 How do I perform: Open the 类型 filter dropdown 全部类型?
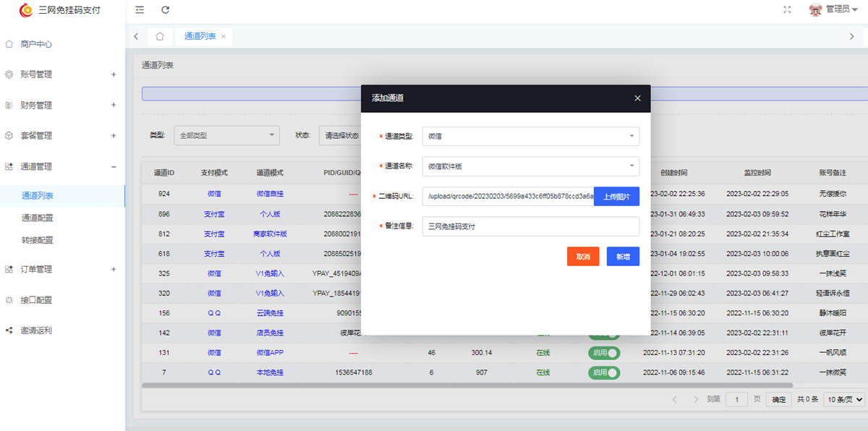(x=227, y=135)
